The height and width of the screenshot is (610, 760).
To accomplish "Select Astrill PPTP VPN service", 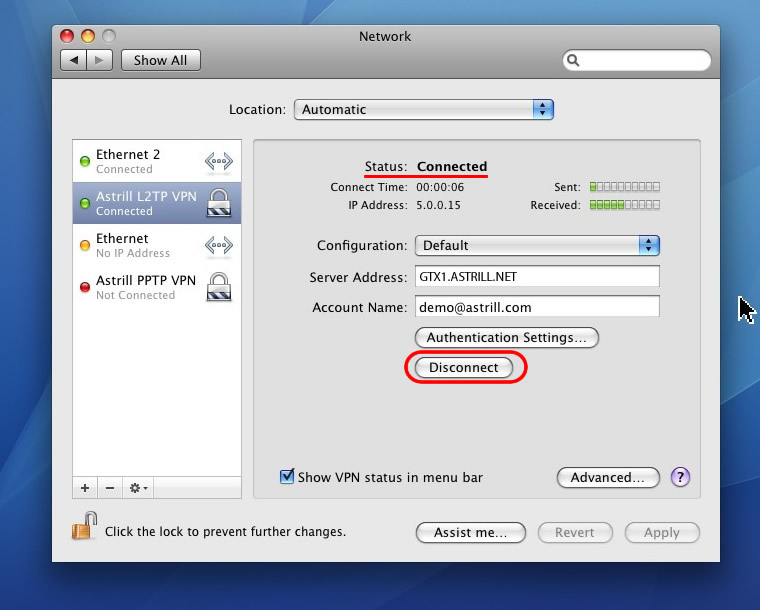I will (157, 287).
